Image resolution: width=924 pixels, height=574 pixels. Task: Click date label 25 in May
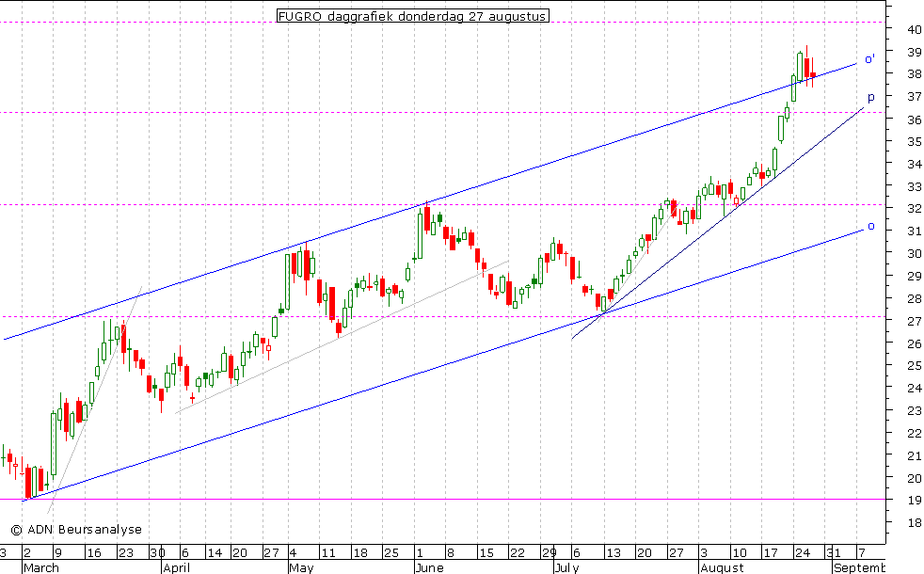[391, 553]
